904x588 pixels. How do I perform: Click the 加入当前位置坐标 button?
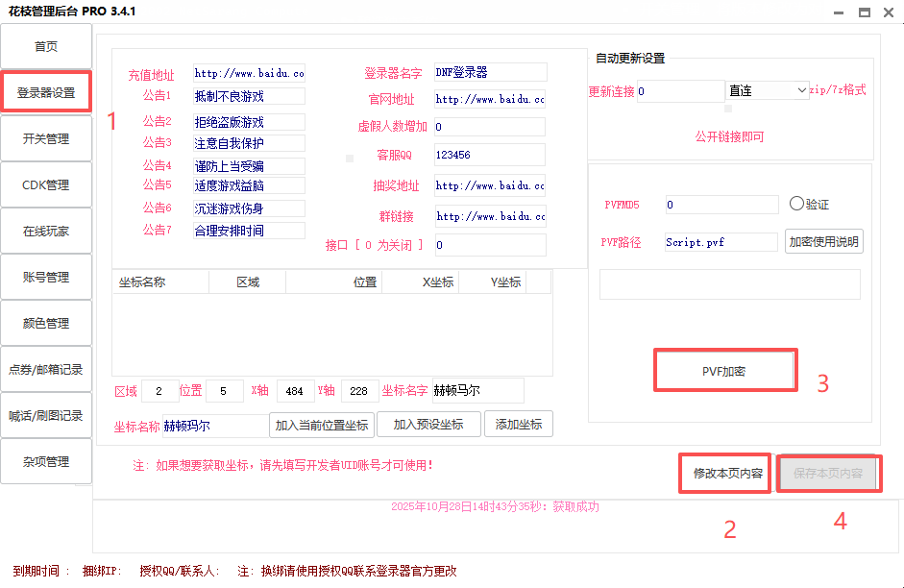(321, 425)
